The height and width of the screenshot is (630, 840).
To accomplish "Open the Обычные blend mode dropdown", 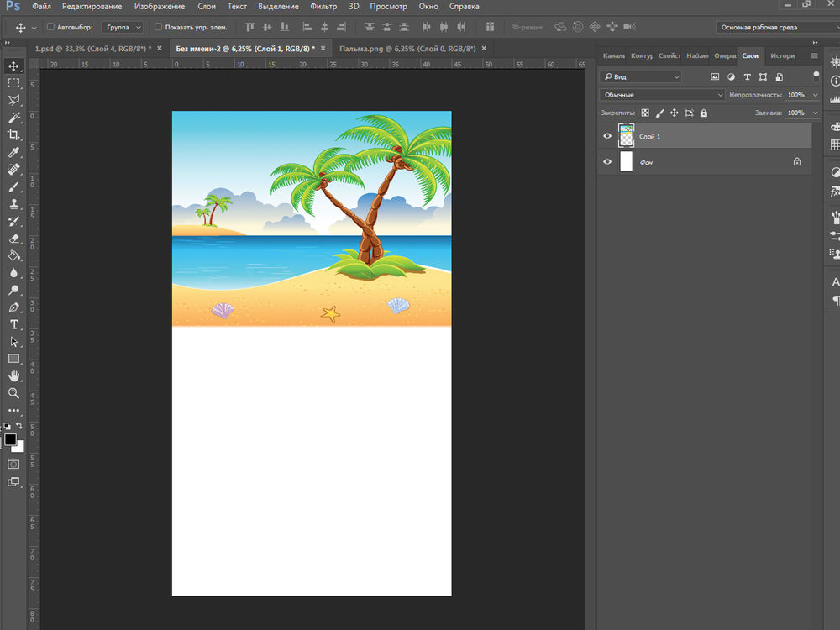I will point(662,95).
